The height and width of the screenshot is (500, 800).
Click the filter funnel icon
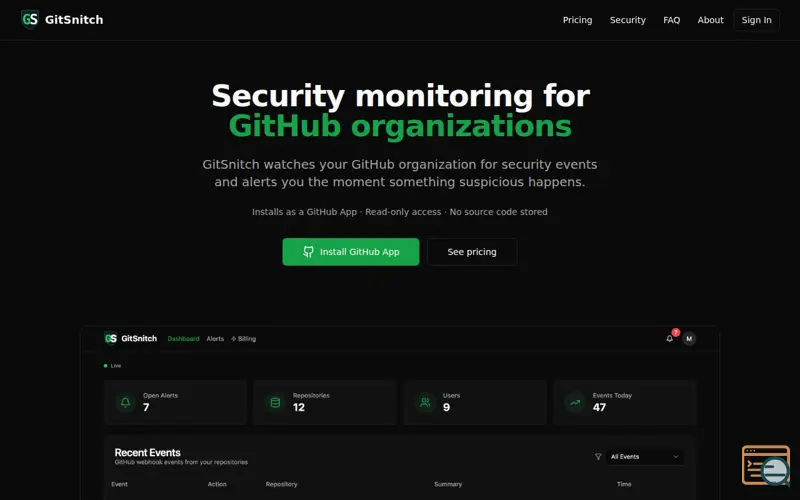(x=598, y=457)
